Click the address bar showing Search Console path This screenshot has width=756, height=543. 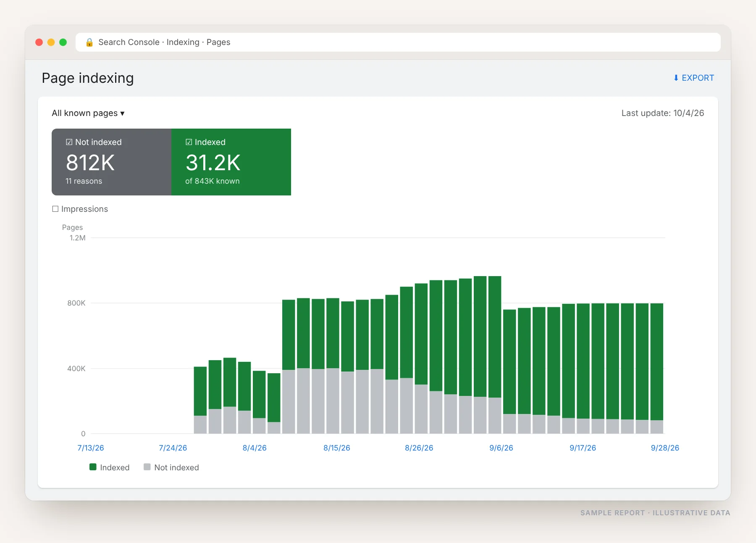point(398,42)
